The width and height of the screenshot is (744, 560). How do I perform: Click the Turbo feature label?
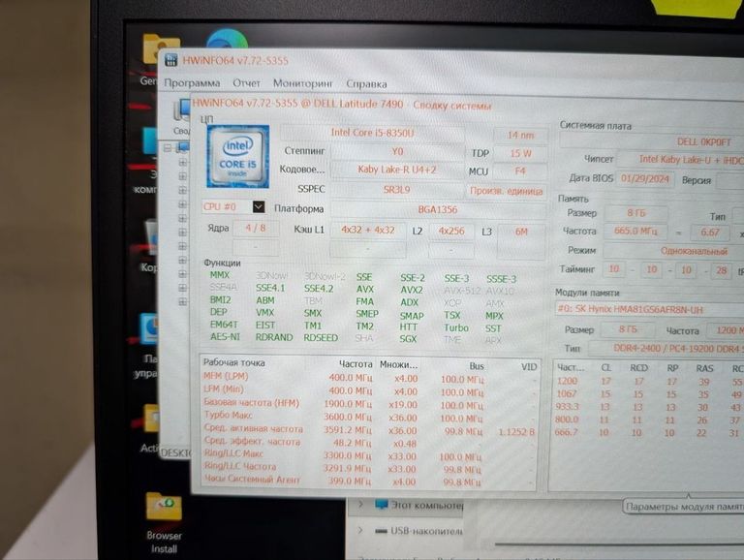(x=456, y=327)
